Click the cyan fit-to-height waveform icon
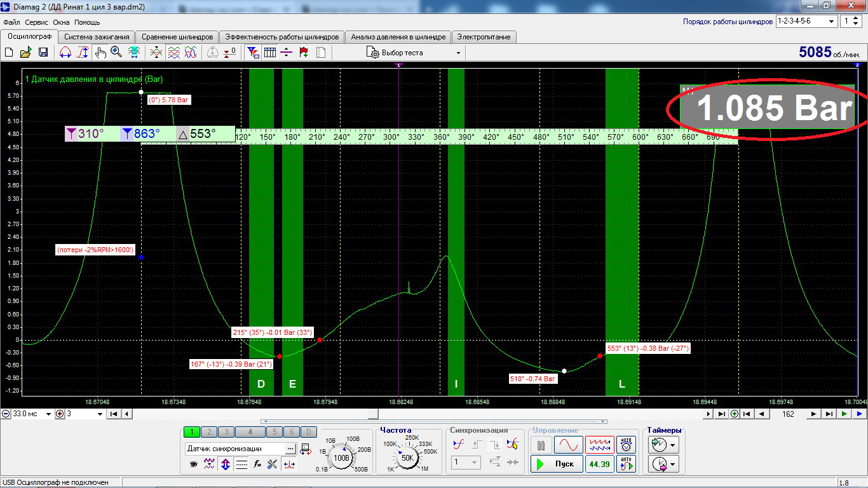 pyautogui.click(x=134, y=53)
